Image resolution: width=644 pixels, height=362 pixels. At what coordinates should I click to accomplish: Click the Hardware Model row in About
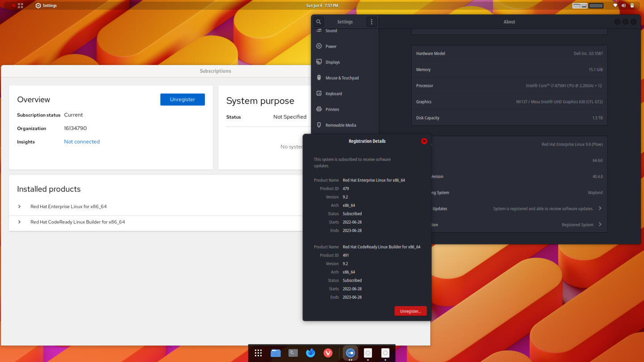(509, 53)
